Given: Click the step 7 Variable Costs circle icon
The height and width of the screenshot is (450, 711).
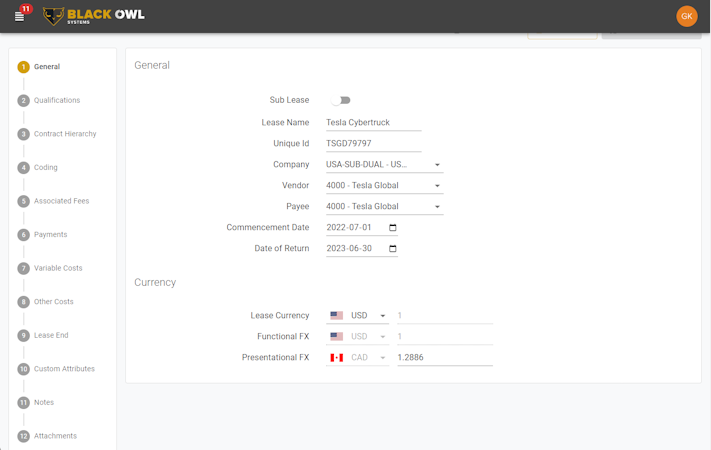Looking at the screenshot, I should (24, 268).
